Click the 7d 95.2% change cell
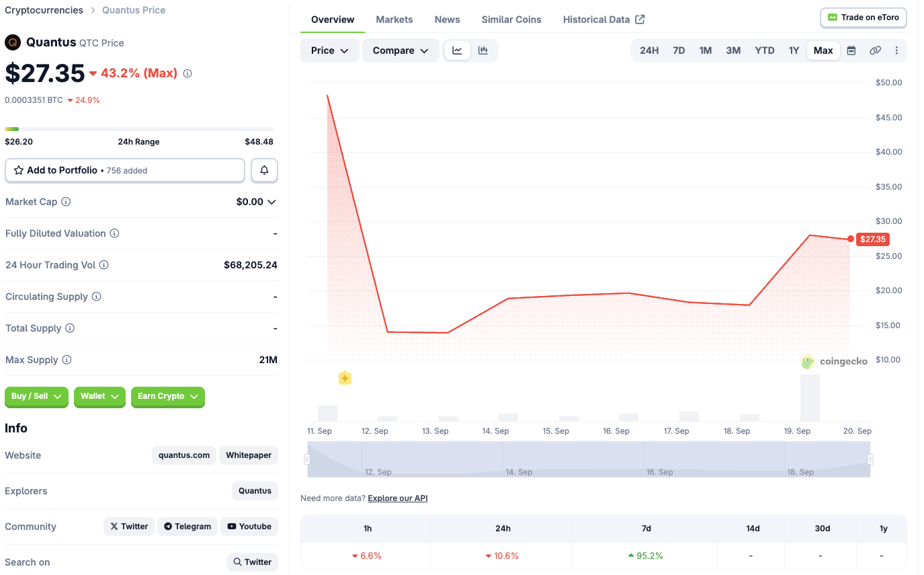This screenshot has height=575, width=924. [646, 556]
